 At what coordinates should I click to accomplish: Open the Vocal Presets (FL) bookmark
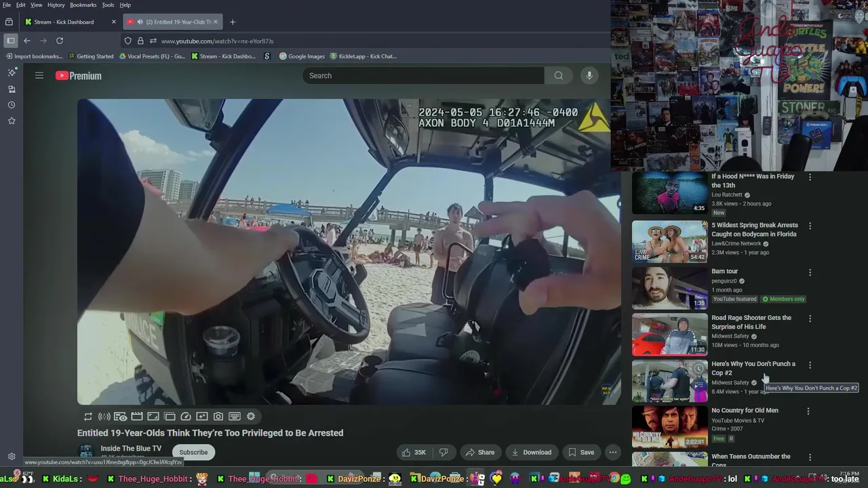(x=152, y=56)
